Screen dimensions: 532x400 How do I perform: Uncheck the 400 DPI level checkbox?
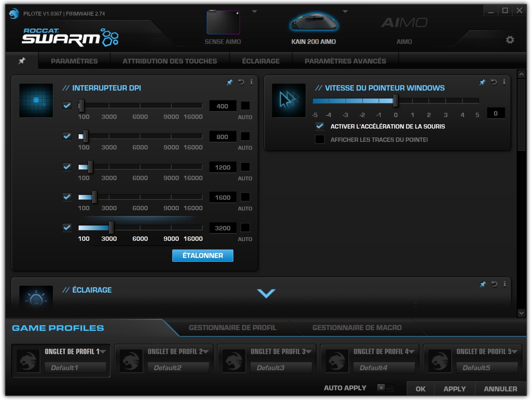click(67, 105)
